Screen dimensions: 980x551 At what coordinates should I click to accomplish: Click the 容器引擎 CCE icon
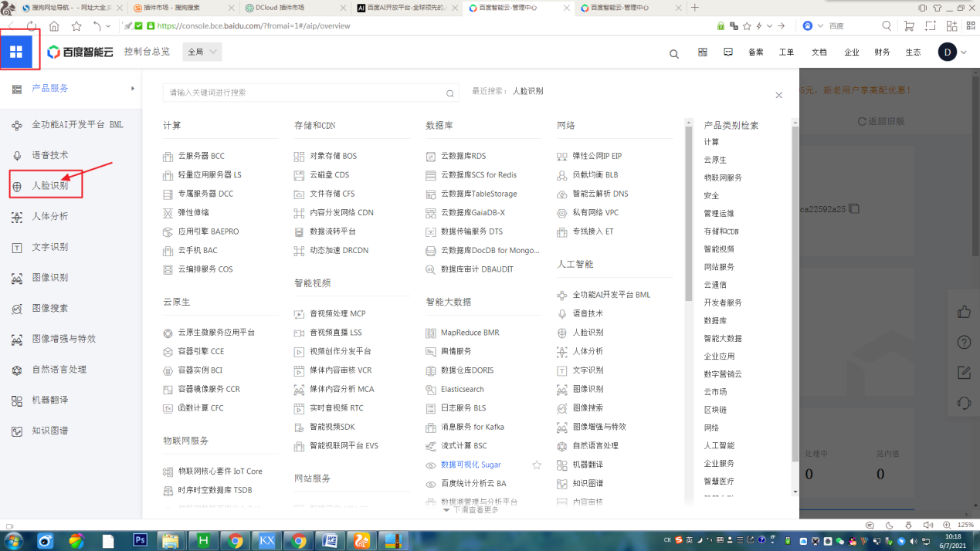[x=168, y=352]
